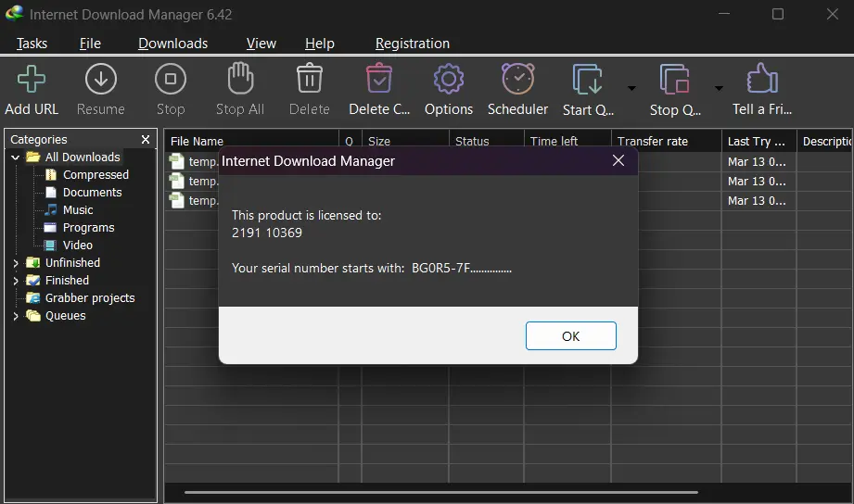This screenshot has width=854, height=504.
Task: Click the Delete trash icon
Action: pos(310,79)
